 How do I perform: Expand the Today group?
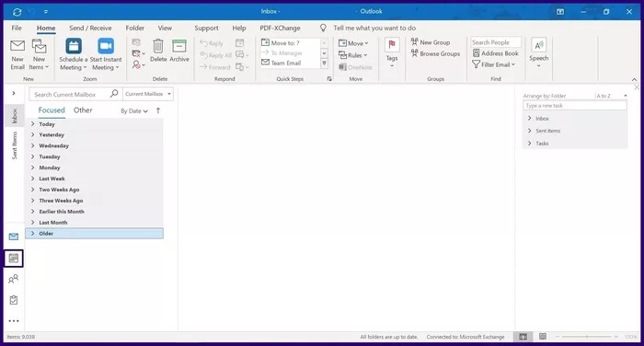pos(32,123)
